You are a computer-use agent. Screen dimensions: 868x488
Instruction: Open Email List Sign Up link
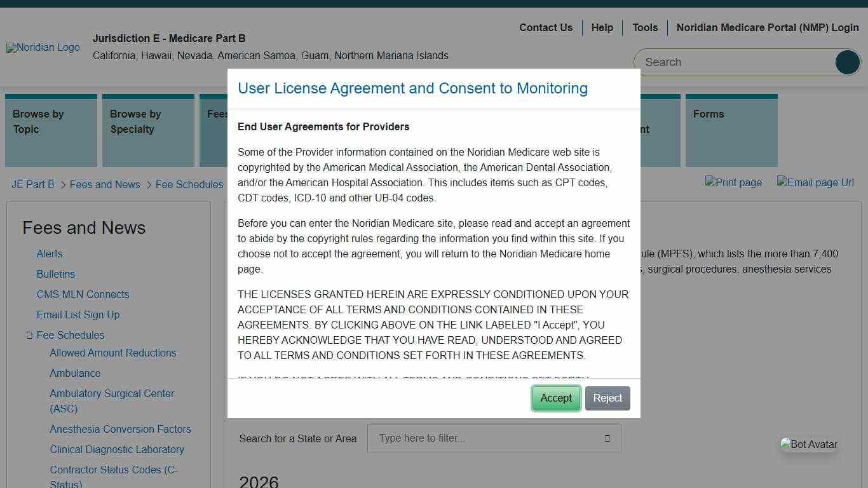point(78,315)
